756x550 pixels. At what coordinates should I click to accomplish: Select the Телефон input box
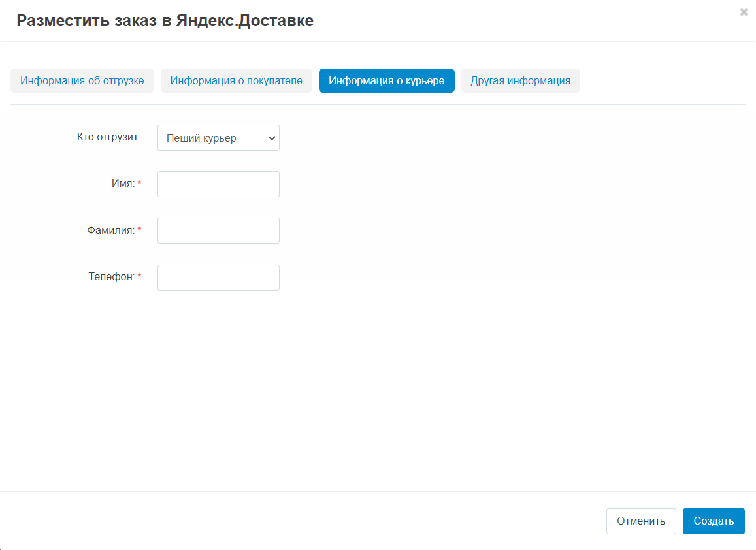[x=218, y=278]
